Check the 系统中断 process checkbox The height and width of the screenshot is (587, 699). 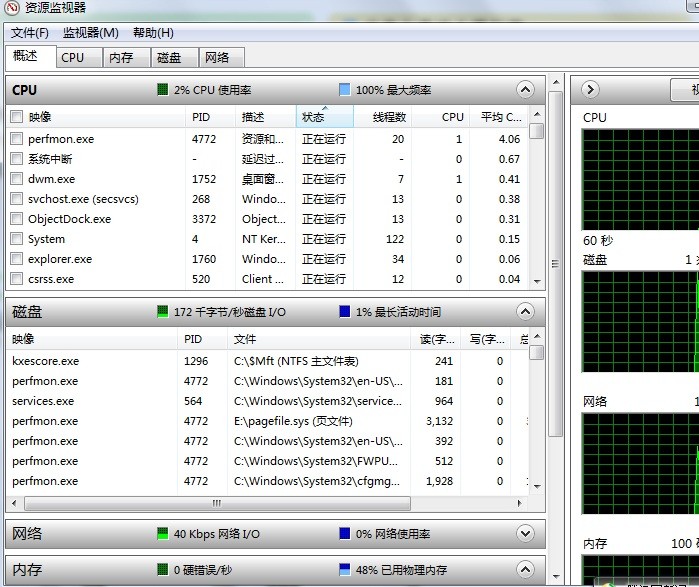(x=16, y=159)
